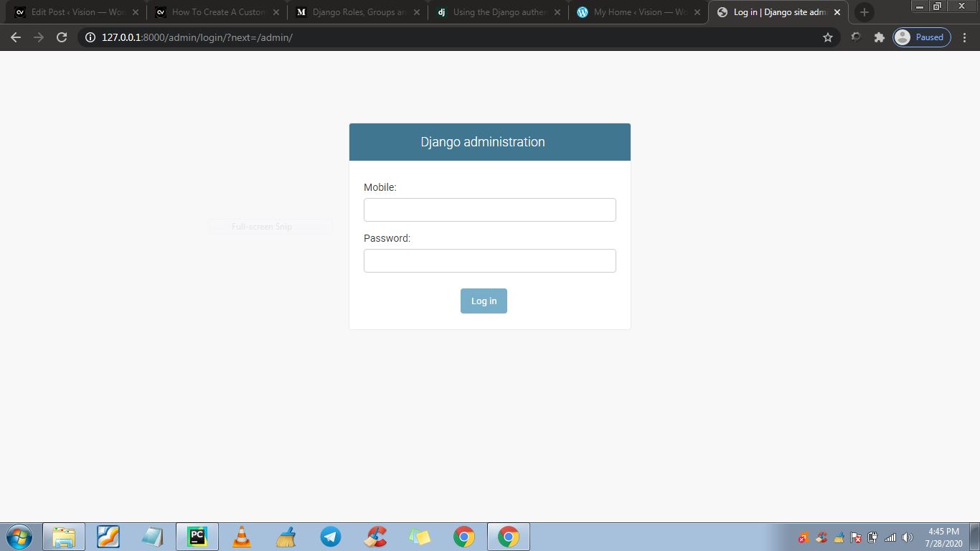
Task: Close the Log in Django site admin tab
Action: click(837, 12)
